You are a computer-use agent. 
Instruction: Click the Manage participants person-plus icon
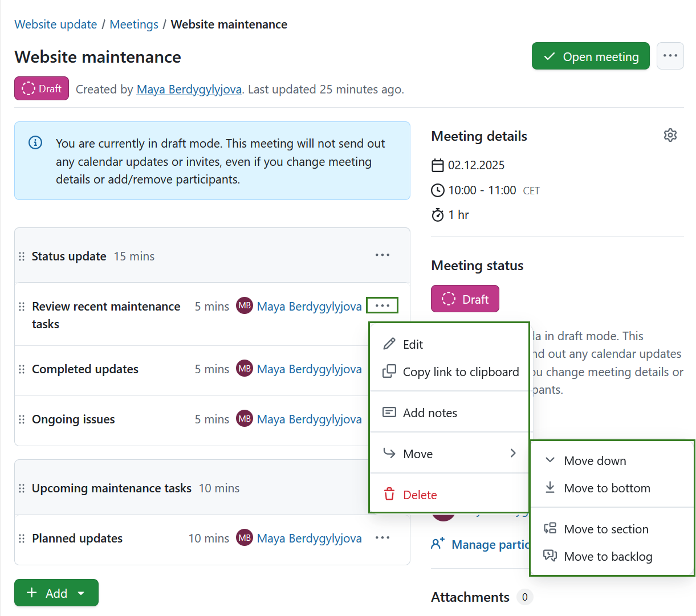coord(438,544)
